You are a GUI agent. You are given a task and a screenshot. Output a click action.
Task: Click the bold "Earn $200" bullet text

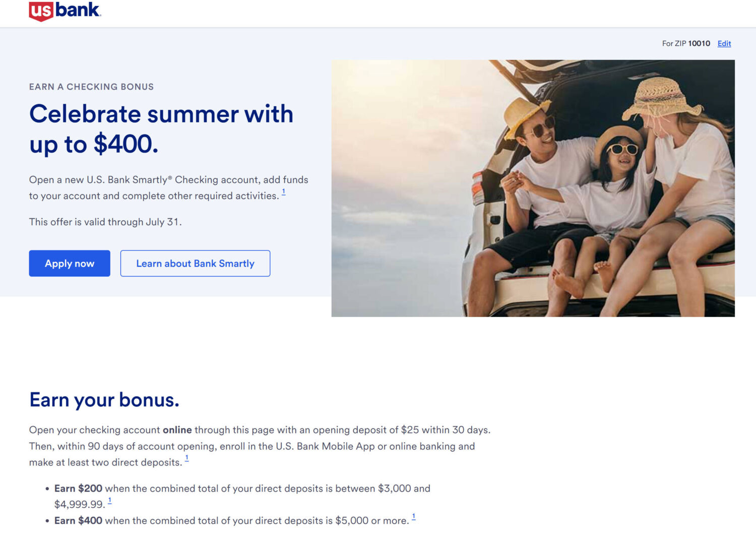point(78,489)
